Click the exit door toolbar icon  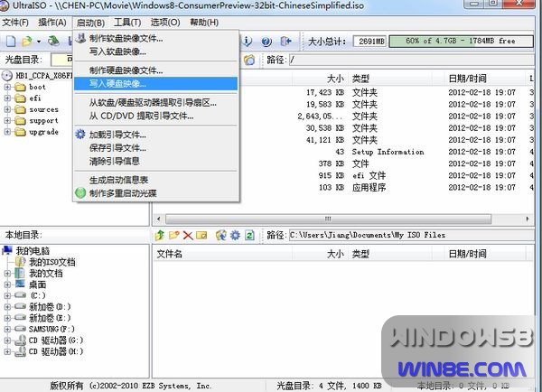(x=285, y=42)
